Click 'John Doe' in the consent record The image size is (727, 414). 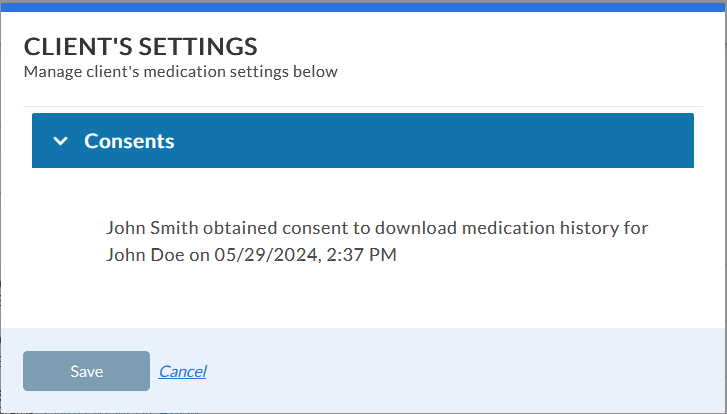coord(145,255)
